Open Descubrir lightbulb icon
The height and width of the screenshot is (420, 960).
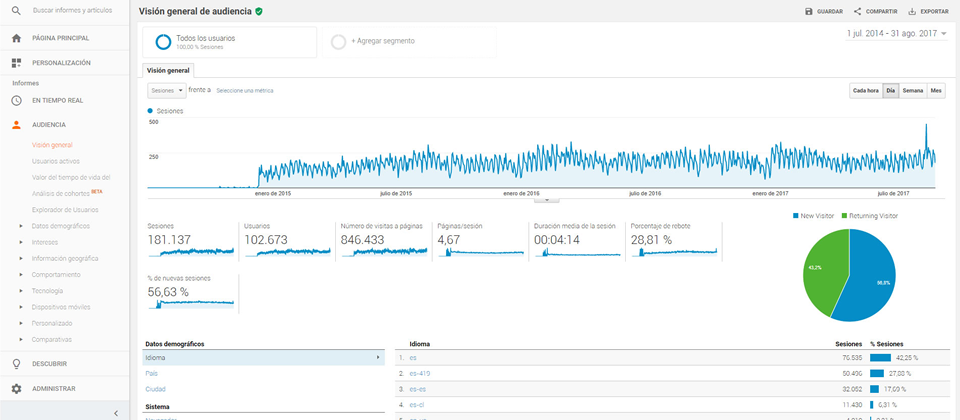coord(17,364)
